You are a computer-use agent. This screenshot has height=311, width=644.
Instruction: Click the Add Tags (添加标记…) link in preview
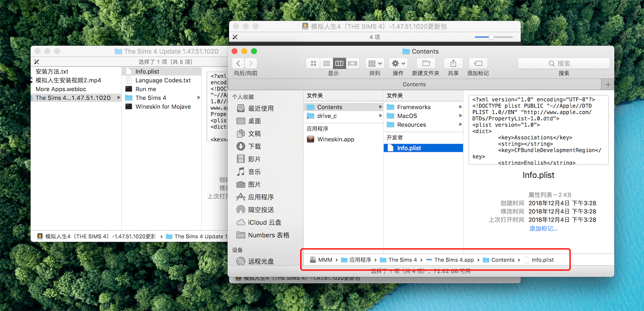pyautogui.click(x=544, y=229)
